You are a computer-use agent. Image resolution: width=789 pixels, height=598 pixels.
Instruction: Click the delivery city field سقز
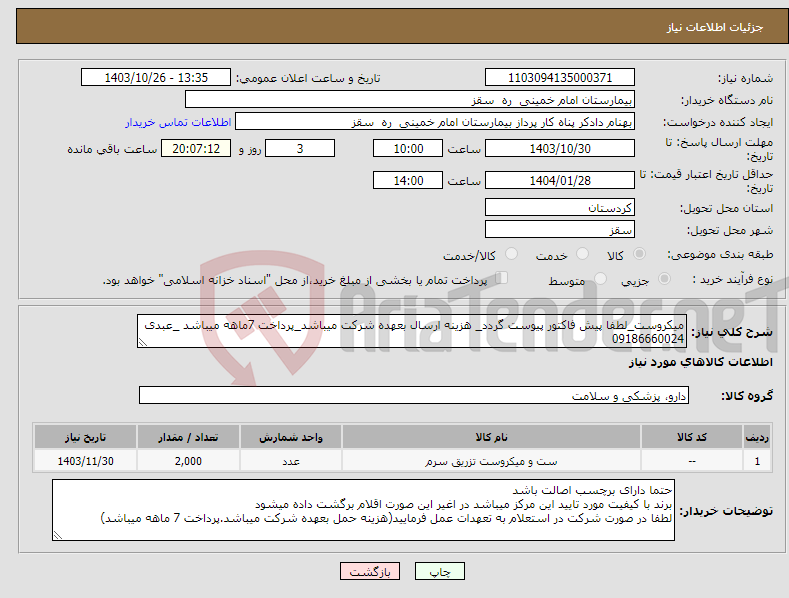pos(560,229)
